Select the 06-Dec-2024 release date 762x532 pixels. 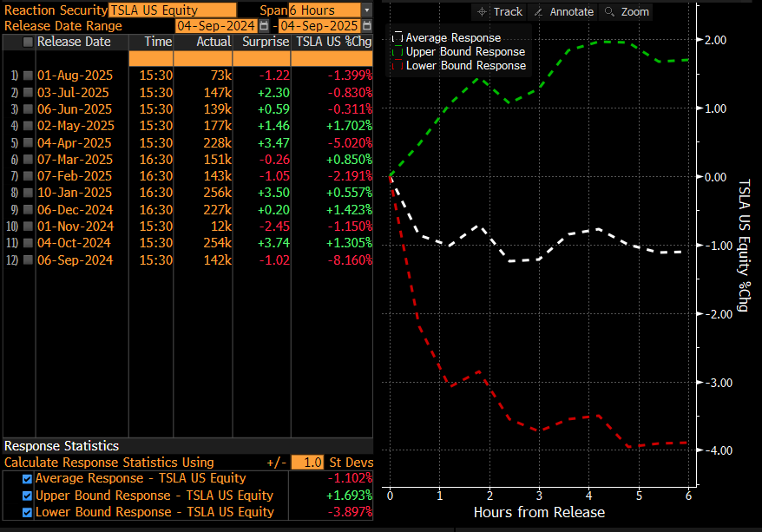pyautogui.click(x=75, y=210)
